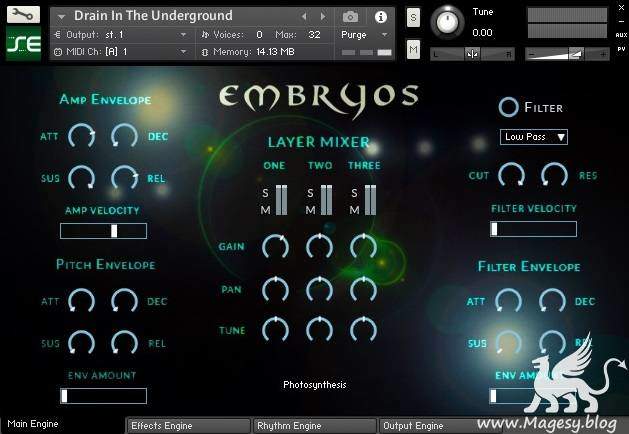Screen dimensions: 629x434
Task: Adjust the Amp Velocity slider
Action: [103, 231]
